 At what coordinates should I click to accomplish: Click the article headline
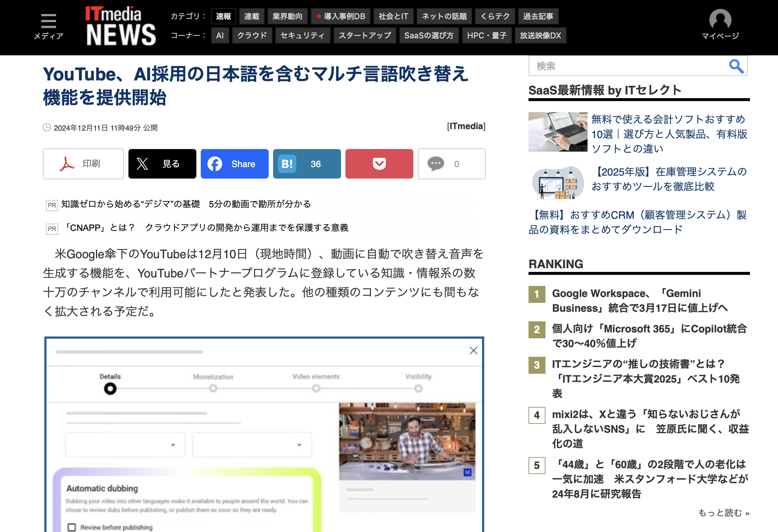pos(255,86)
